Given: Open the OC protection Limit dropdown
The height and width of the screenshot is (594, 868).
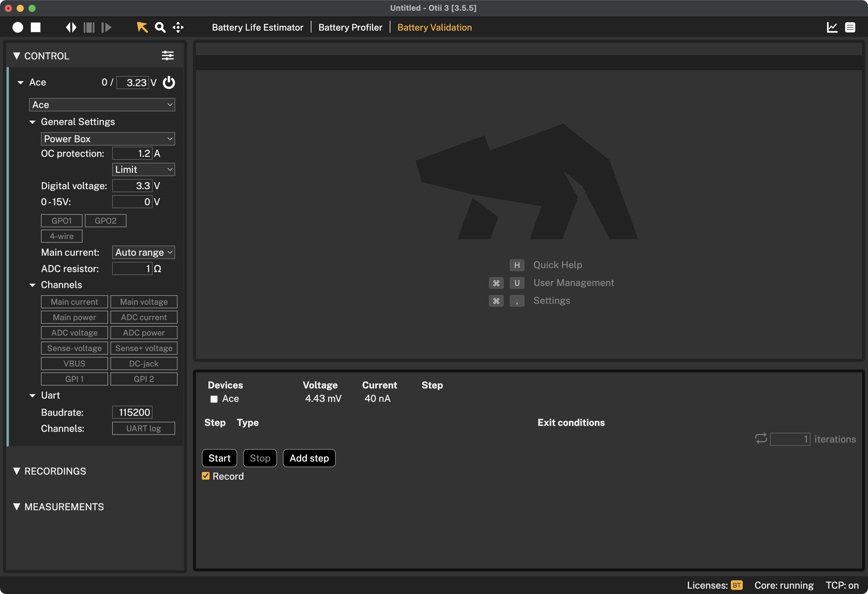Looking at the screenshot, I should point(144,169).
